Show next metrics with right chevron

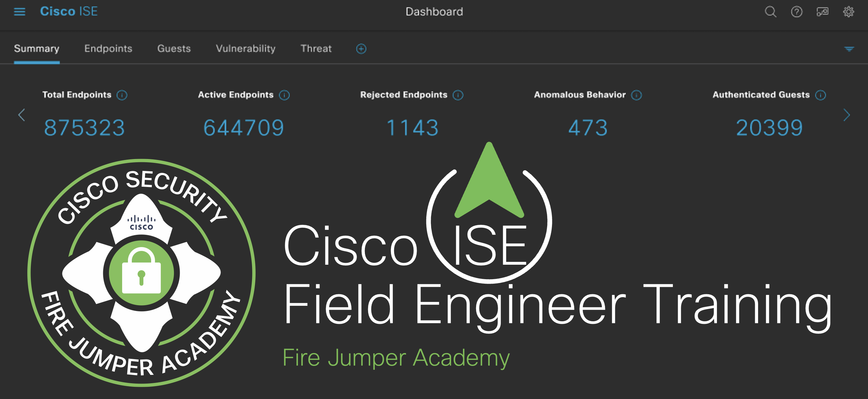pos(846,115)
